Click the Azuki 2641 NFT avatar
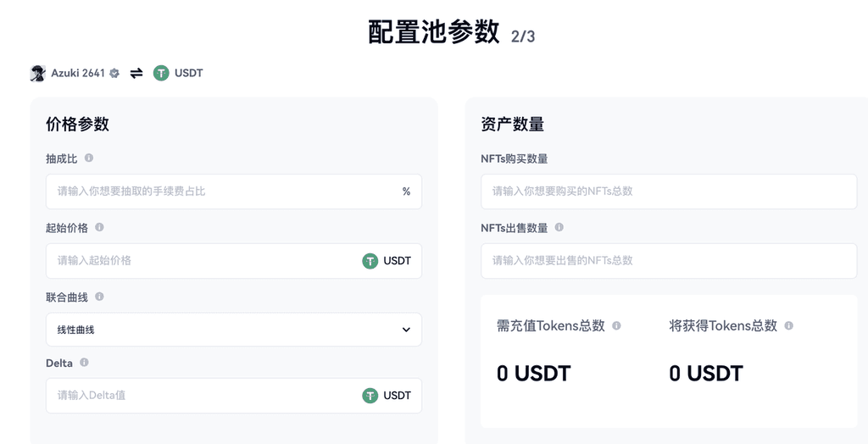 37,73
